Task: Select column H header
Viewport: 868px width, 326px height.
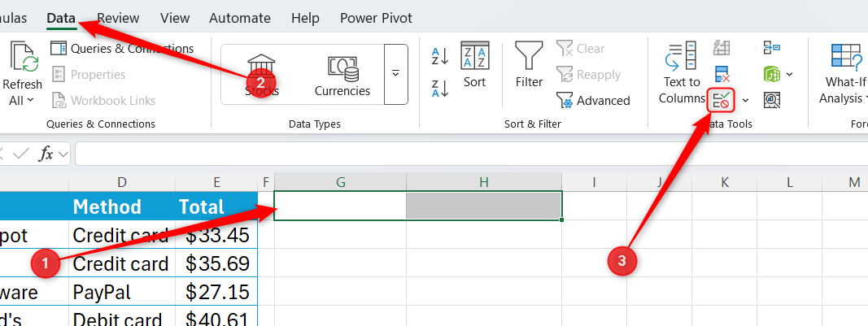Action: (484, 182)
